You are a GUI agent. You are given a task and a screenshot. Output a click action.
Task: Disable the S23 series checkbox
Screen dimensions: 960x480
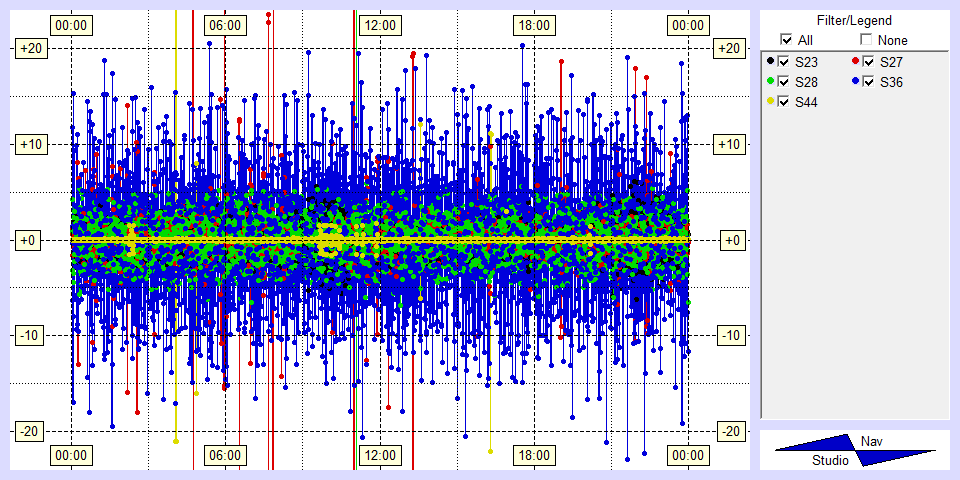pos(784,62)
